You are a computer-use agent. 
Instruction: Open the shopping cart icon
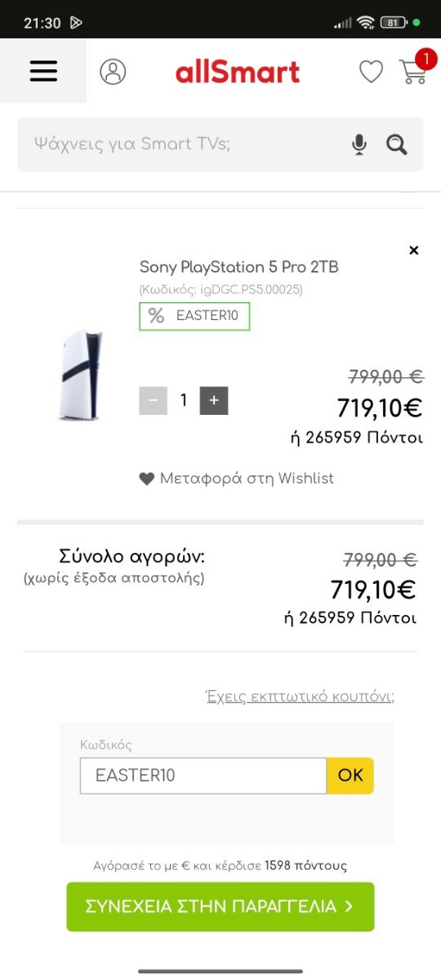(x=413, y=71)
